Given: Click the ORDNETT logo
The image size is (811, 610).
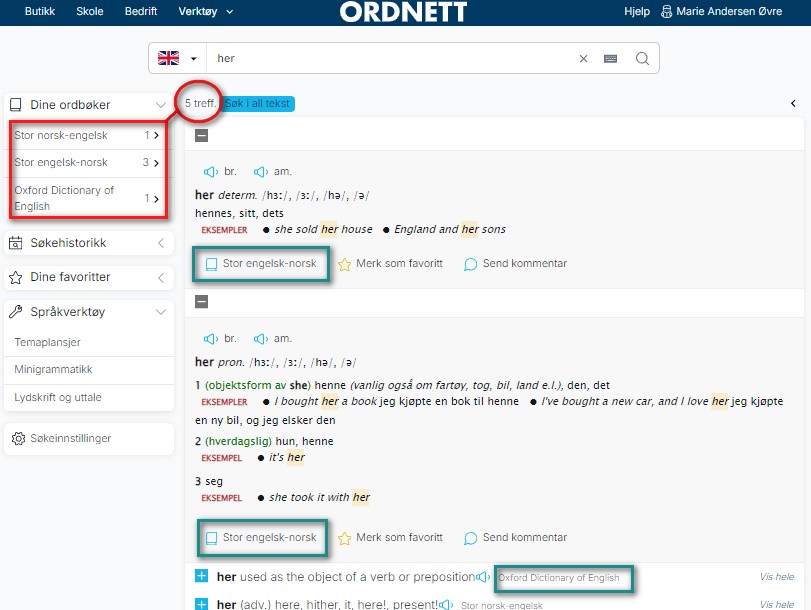Looking at the screenshot, I should [x=403, y=12].
